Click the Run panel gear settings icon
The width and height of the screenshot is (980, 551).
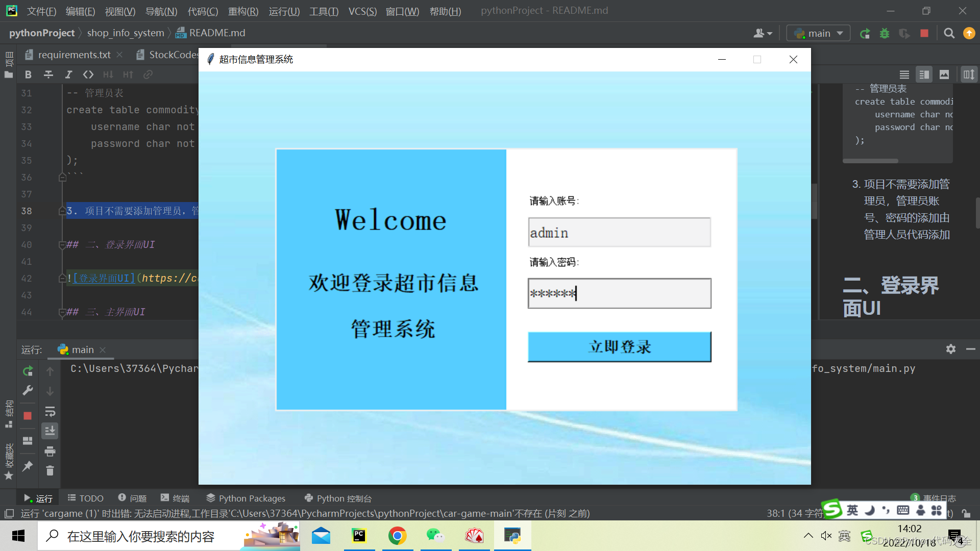click(x=951, y=349)
